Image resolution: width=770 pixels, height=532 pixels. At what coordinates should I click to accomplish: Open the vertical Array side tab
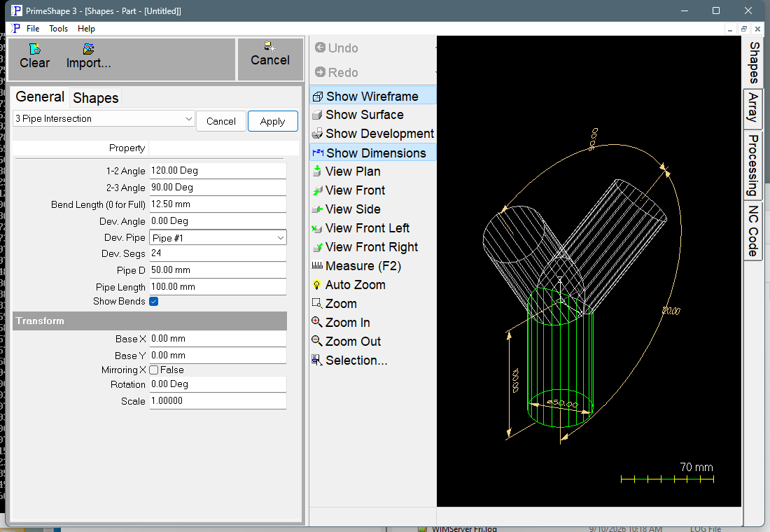pyautogui.click(x=752, y=108)
